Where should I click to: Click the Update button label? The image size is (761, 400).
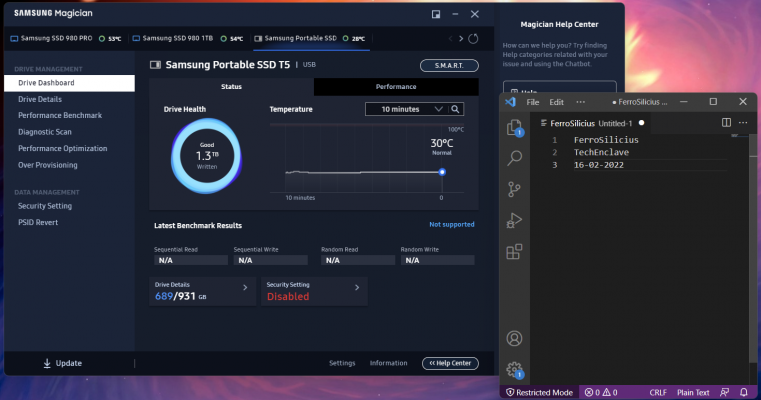[68, 363]
